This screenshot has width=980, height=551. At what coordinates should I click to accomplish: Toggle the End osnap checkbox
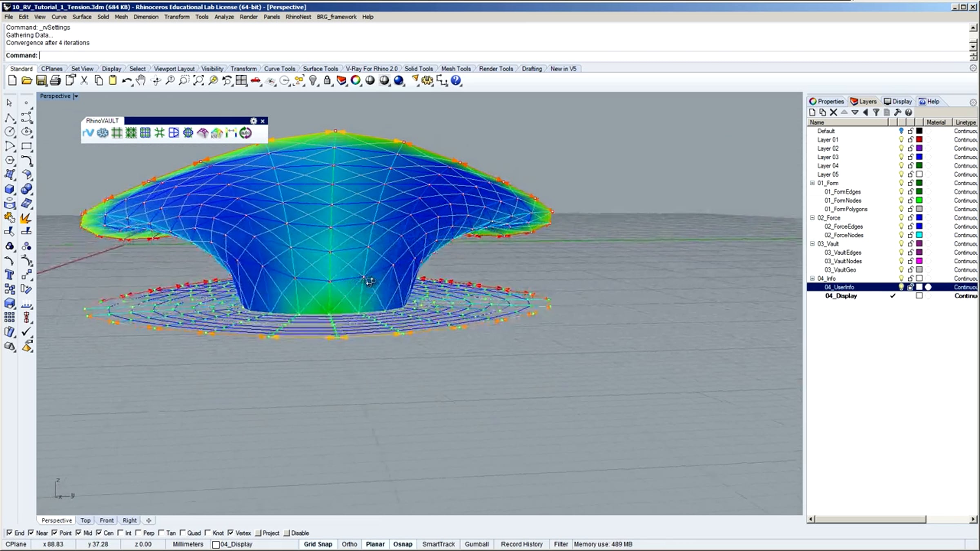click(x=9, y=533)
